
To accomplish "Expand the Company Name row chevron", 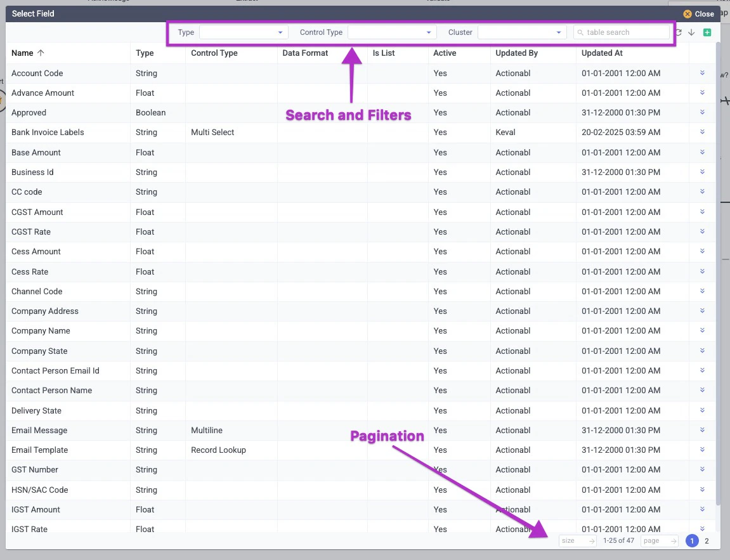I will (702, 330).
